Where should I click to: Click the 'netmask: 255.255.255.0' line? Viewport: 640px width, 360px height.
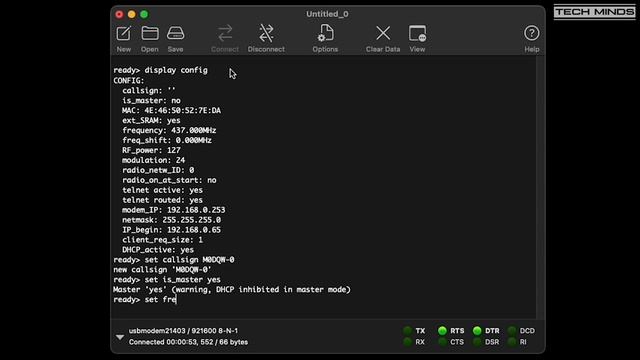[x=171, y=220]
